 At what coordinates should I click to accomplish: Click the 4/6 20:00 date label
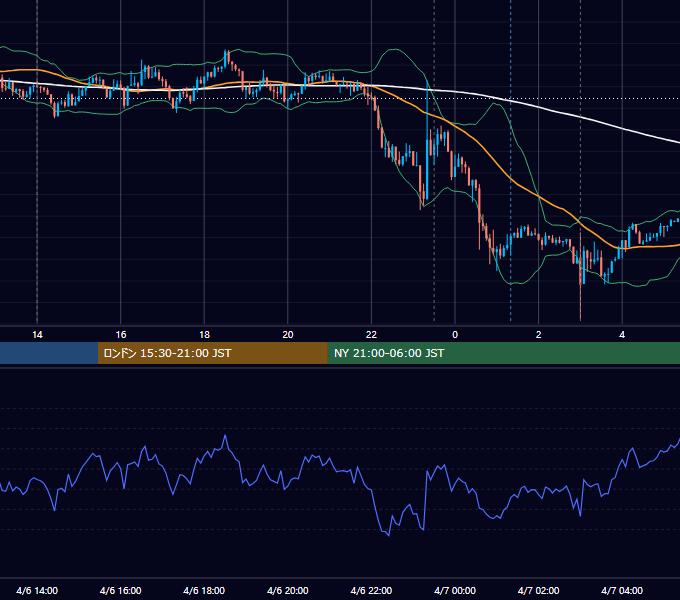[288, 590]
